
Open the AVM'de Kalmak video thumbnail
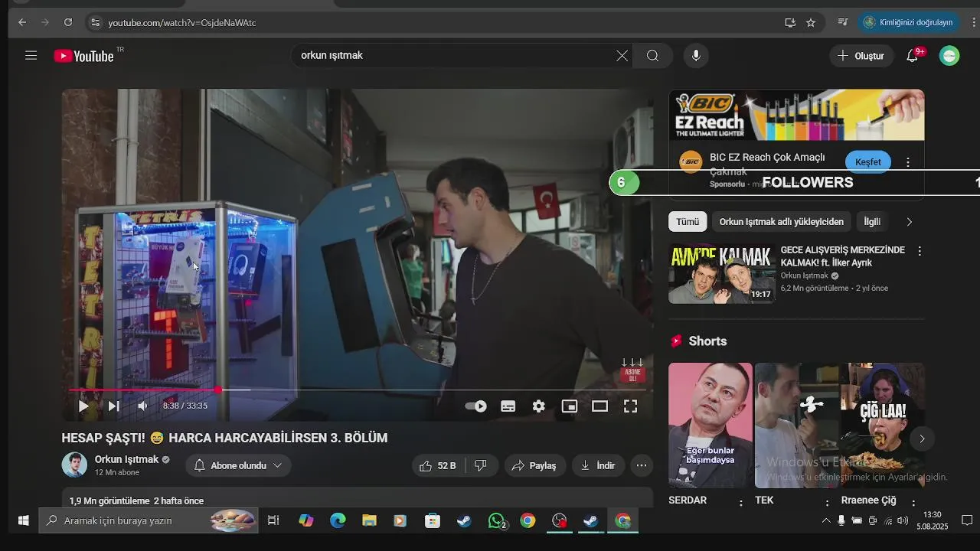(722, 274)
